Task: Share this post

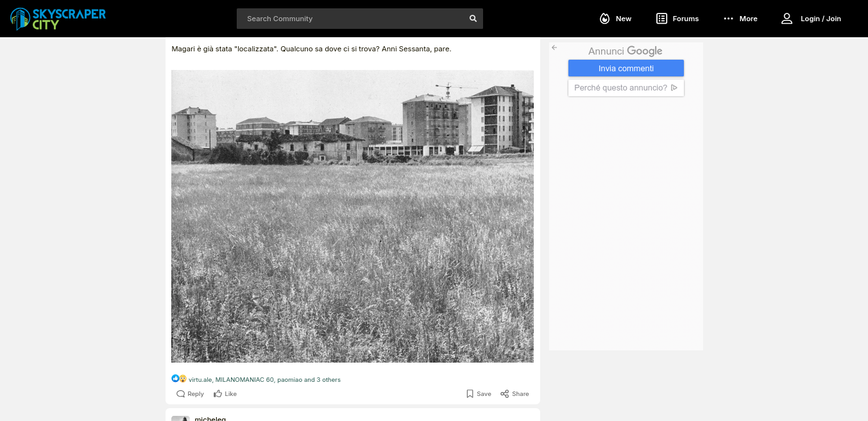Action: tap(515, 394)
